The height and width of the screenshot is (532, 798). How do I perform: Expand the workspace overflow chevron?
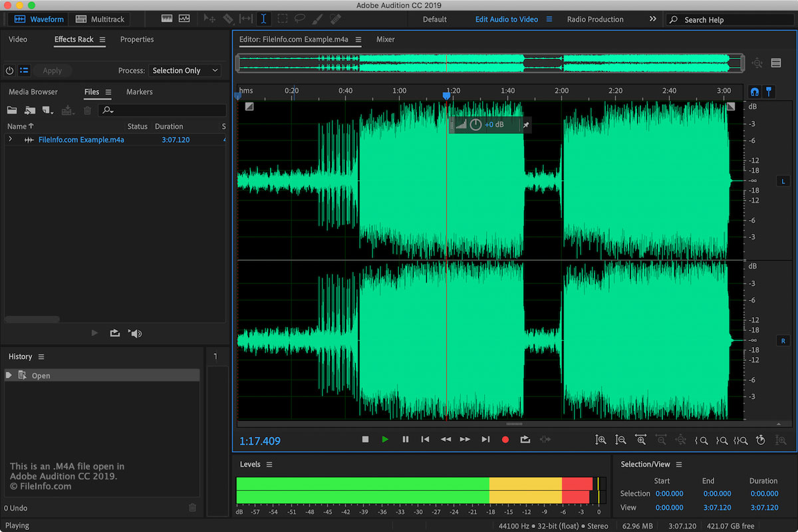pyautogui.click(x=652, y=19)
